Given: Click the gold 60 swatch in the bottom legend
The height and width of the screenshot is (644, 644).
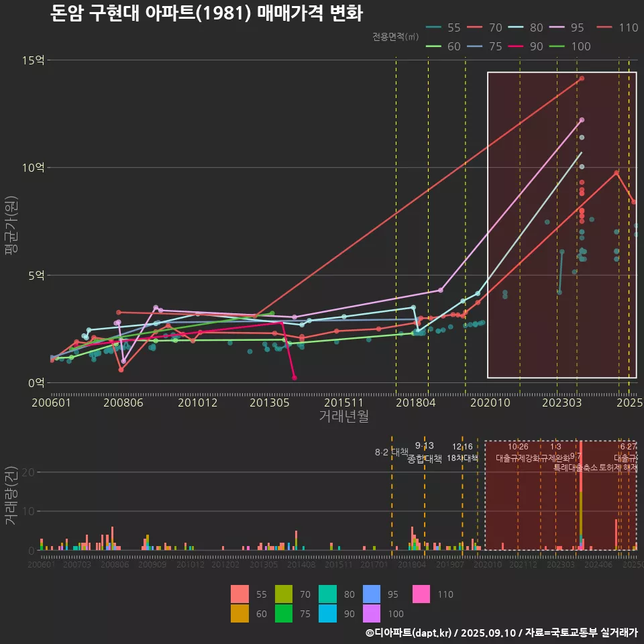Looking at the screenshot, I should [x=239, y=614].
